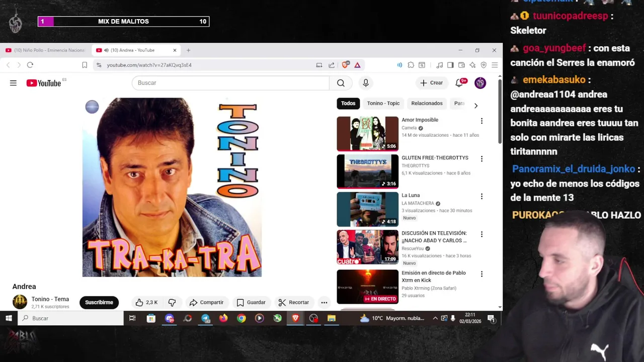Switch to the Niño Pollo browser tab

[46, 50]
